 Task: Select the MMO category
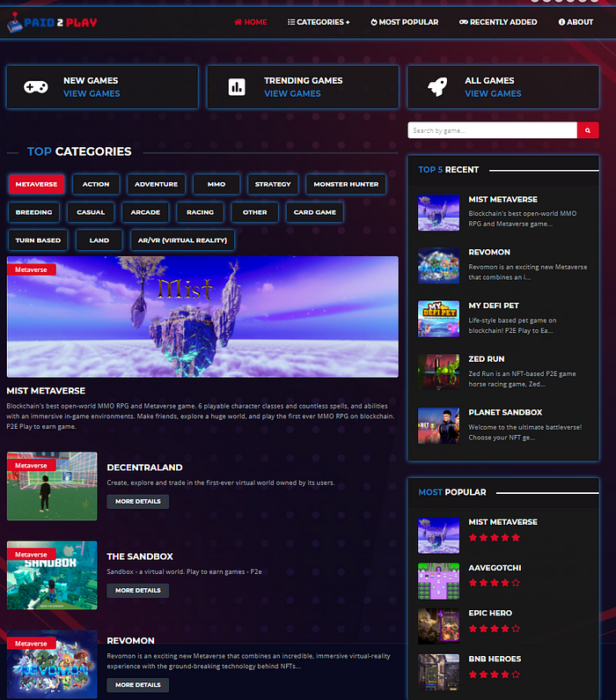coord(216,184)
